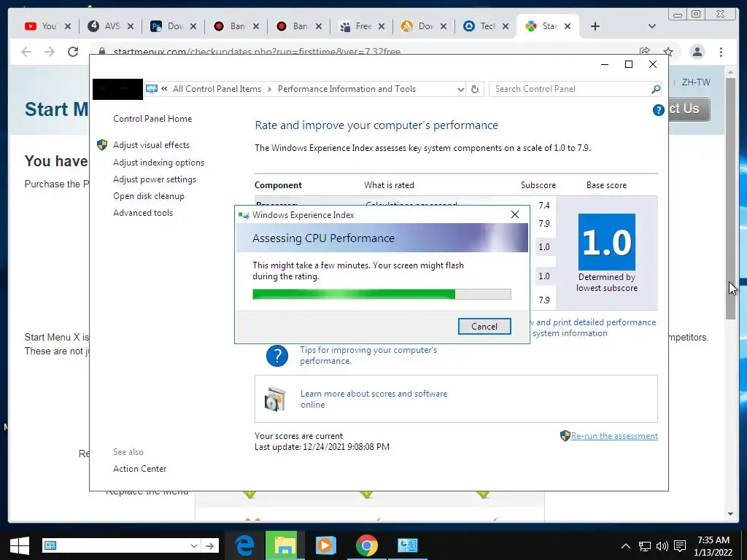Open the notifications tray icon

pos(680,545)
